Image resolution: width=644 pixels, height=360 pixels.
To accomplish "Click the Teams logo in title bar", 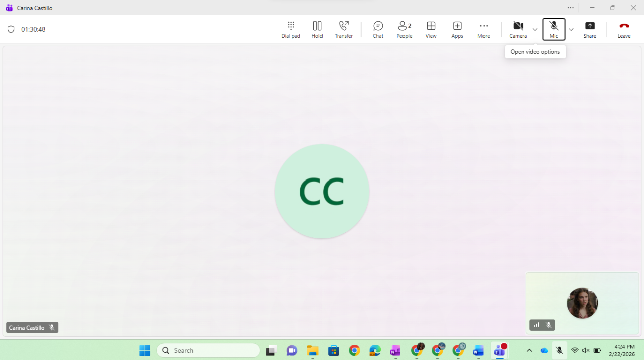I will pyautogui.click(x=9, y=8).
